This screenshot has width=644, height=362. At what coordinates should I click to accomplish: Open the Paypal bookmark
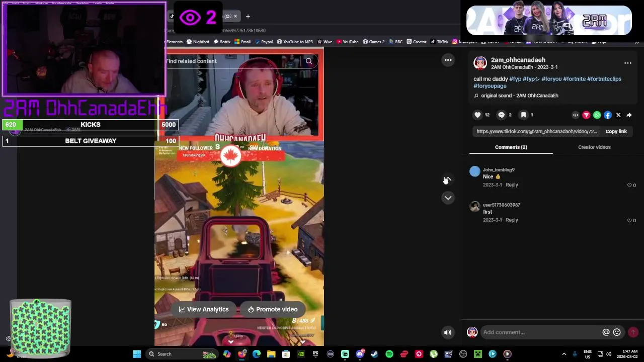(263, 42)
